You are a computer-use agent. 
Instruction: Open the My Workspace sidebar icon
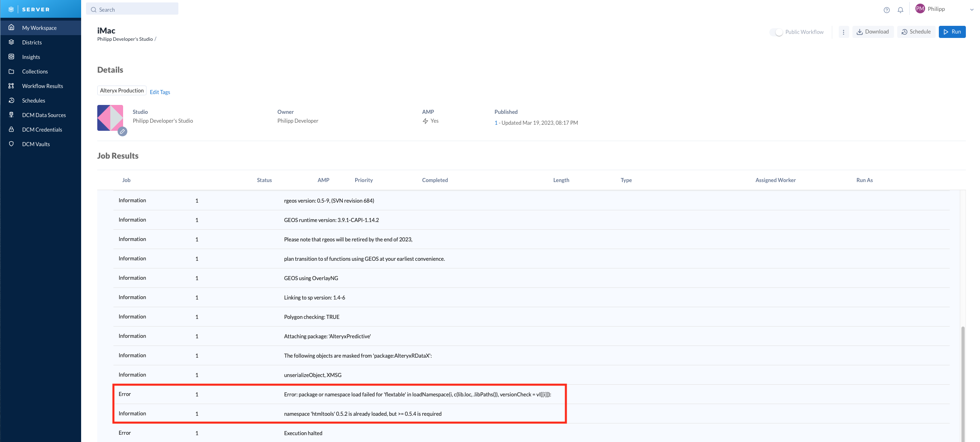tap(12, 27)
